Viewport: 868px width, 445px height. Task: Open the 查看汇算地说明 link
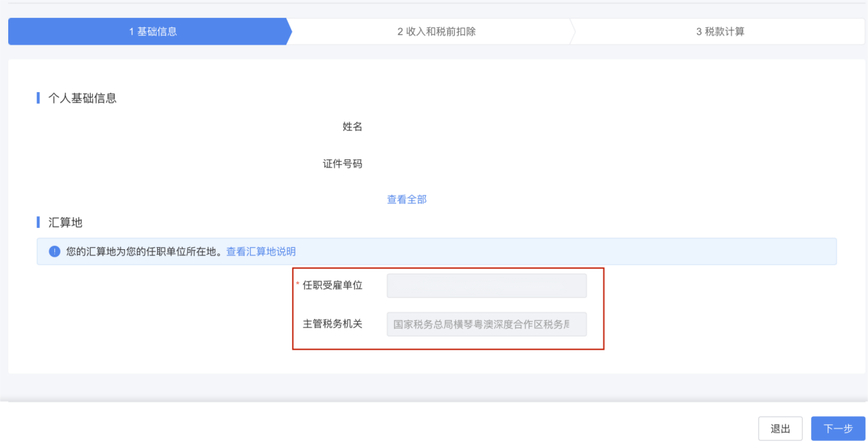pos(261,252)
